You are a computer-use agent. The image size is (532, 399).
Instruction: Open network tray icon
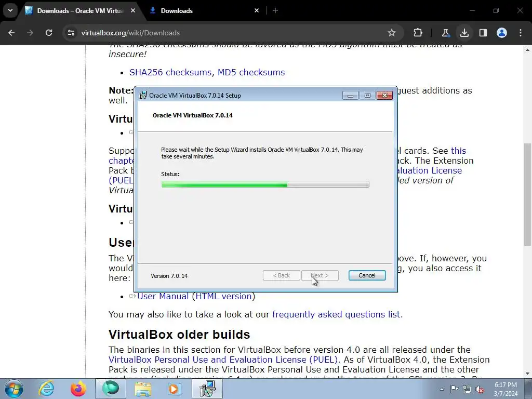click(467, 389)
